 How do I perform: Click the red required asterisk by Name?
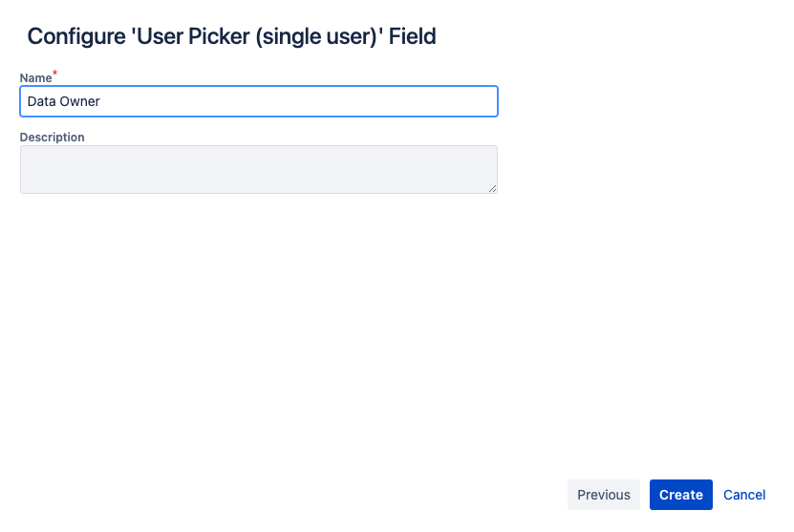coord(55,74)
